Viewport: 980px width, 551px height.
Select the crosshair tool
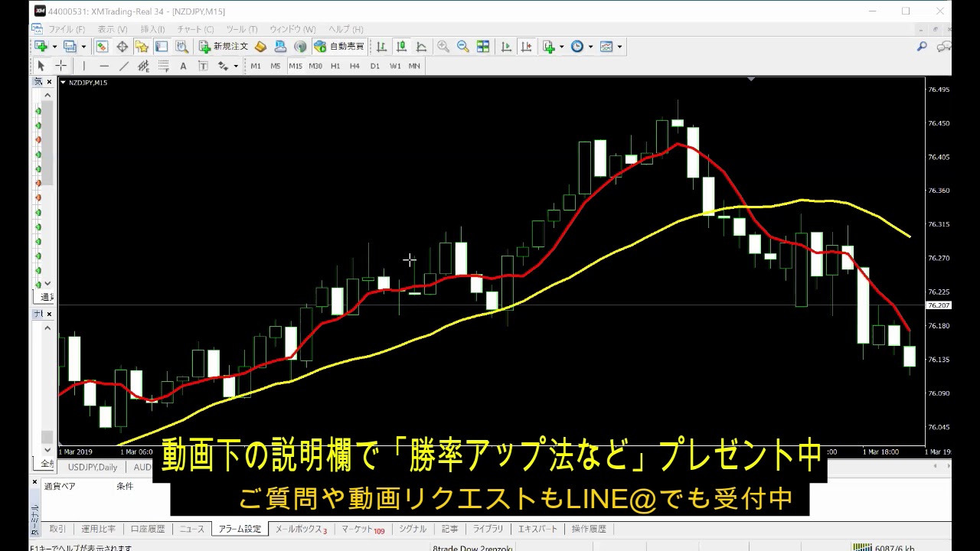coord(60,66)
